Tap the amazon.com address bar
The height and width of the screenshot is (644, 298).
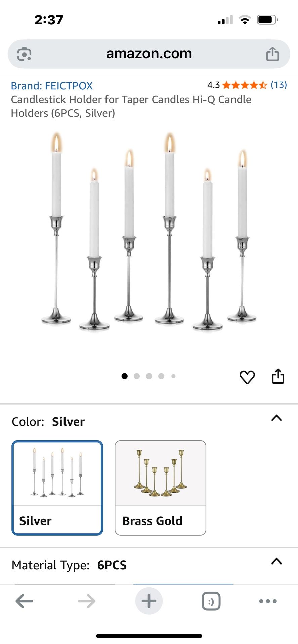pos(149,54)
